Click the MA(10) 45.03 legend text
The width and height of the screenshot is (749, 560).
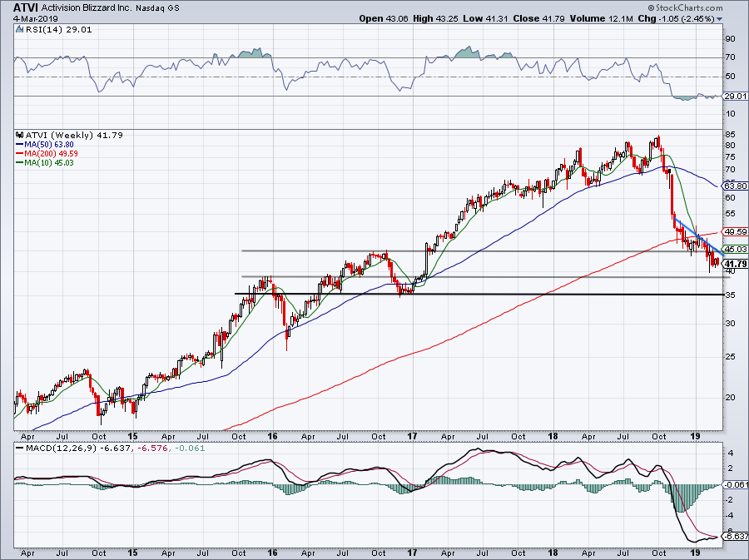49,163
